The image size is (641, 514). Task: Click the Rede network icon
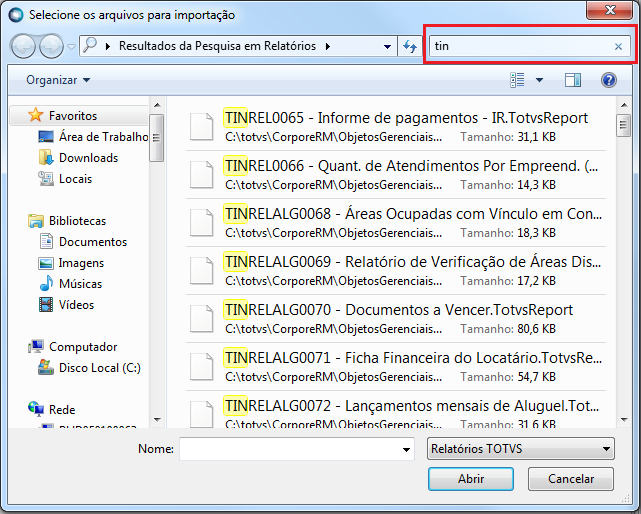36,409
